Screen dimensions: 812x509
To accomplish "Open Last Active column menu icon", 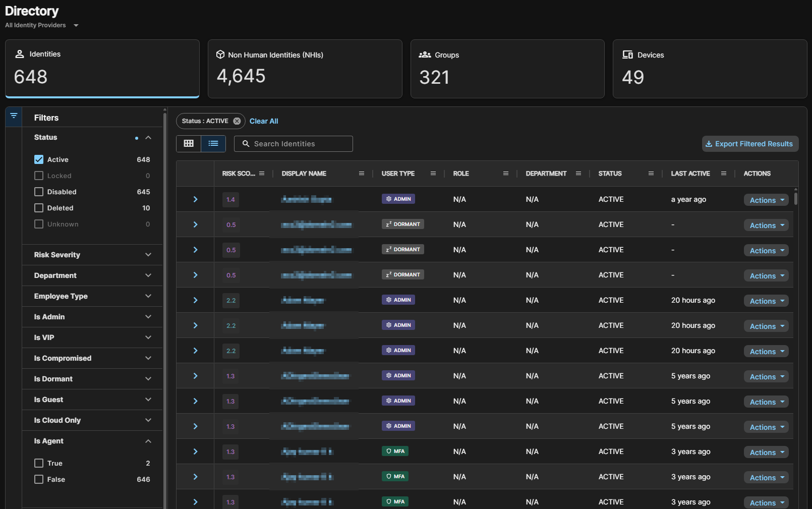I will pyautogui.click(x=724, y=174).
